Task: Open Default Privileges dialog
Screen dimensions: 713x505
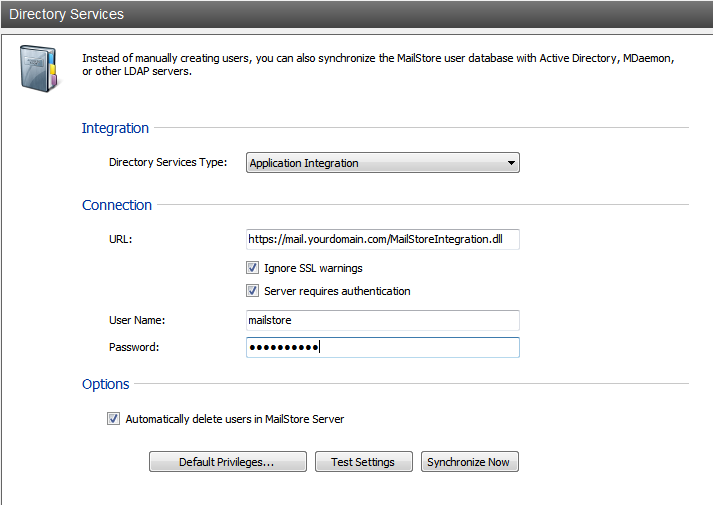Action: [x=228, y=462]
